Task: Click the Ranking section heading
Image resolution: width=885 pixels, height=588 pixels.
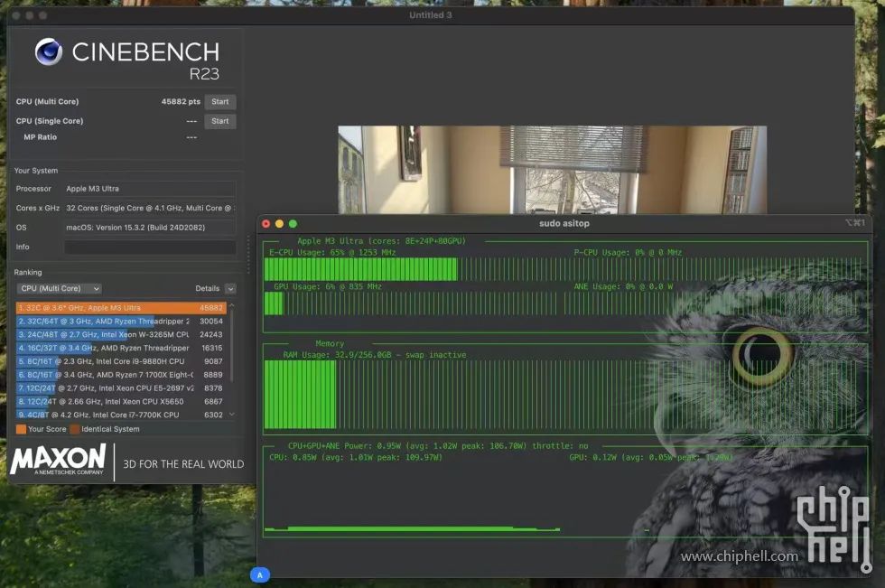Action: click(x=28, y=272)
